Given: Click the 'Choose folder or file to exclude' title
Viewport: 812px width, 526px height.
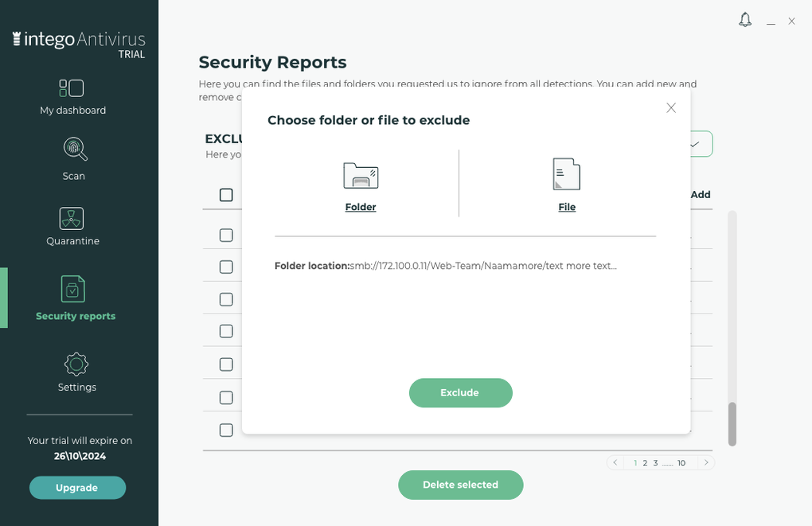Looking at the screenshot, I should (369, 120).
